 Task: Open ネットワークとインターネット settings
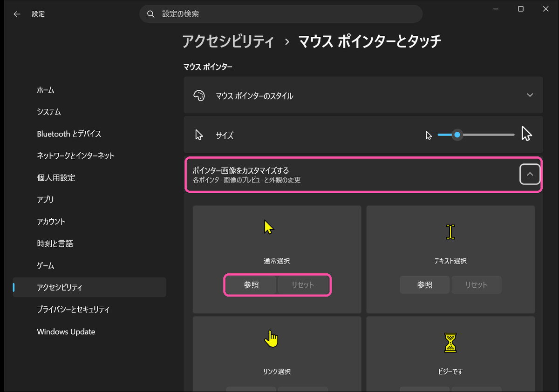pos(89,155)
